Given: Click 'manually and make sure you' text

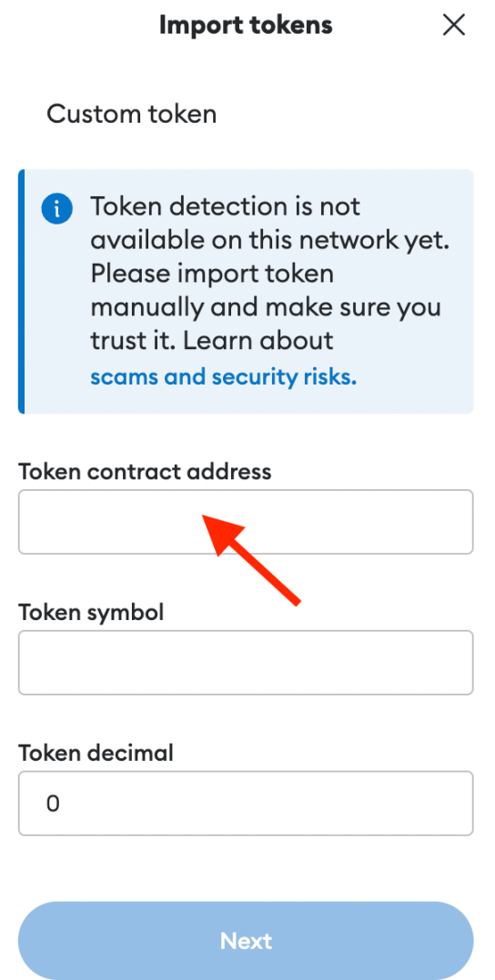Looking at the screenshot, I should point(266,307).
